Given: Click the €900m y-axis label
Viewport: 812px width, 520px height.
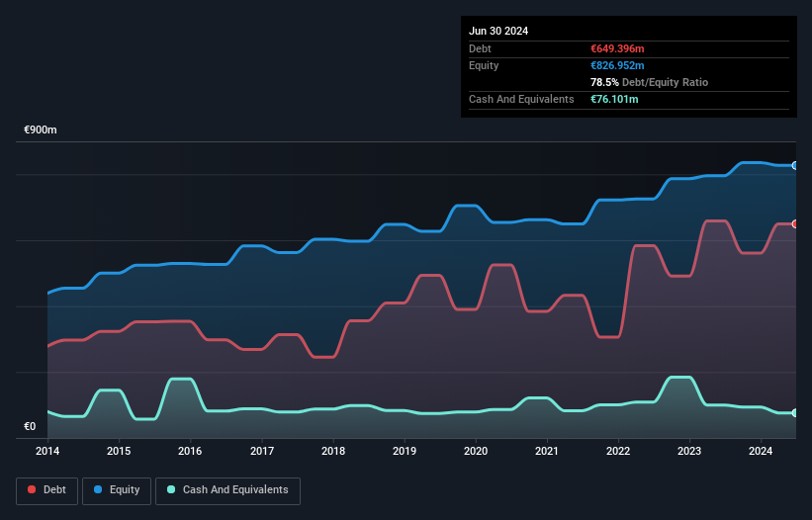Looking at the screenshot, I should (x=41, y=130).
